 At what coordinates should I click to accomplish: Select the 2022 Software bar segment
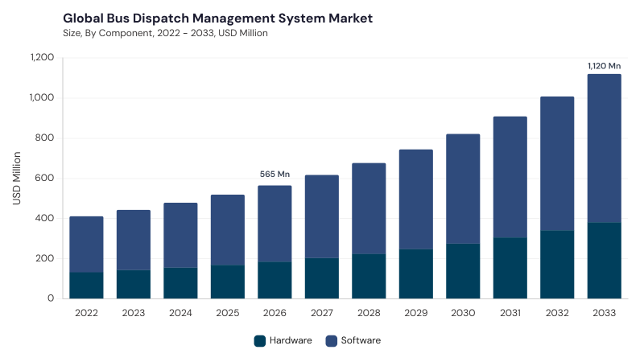point(86,245)
